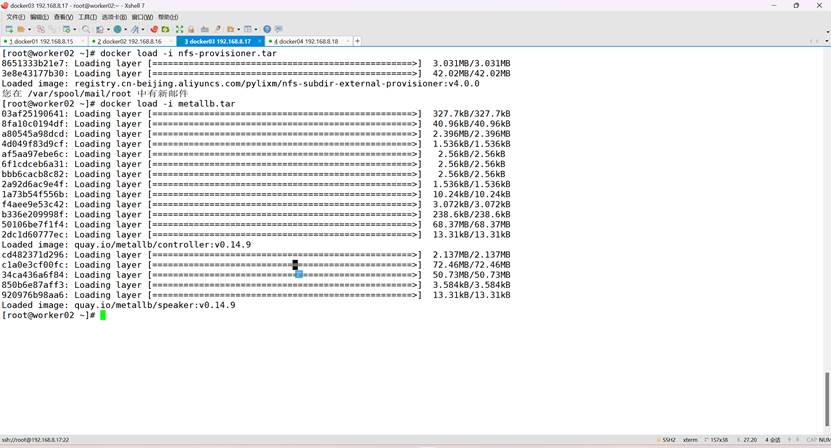Screen dimensions: 831x448
Task: Open session Properties toolbar icon
Action: [66, 29]
